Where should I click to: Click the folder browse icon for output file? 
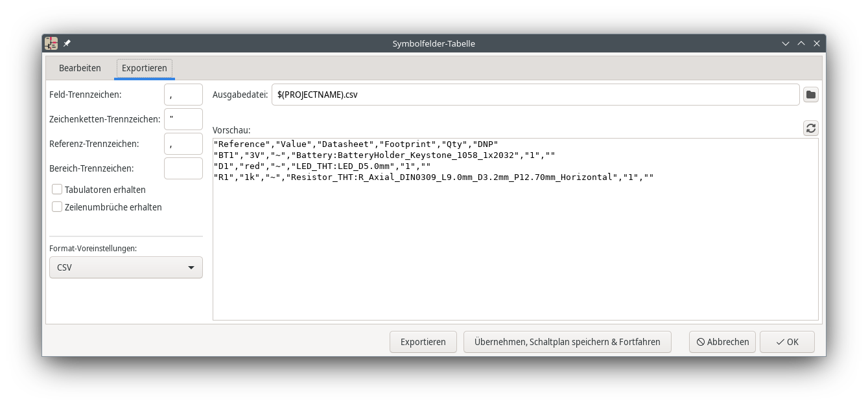coord(810,95)
